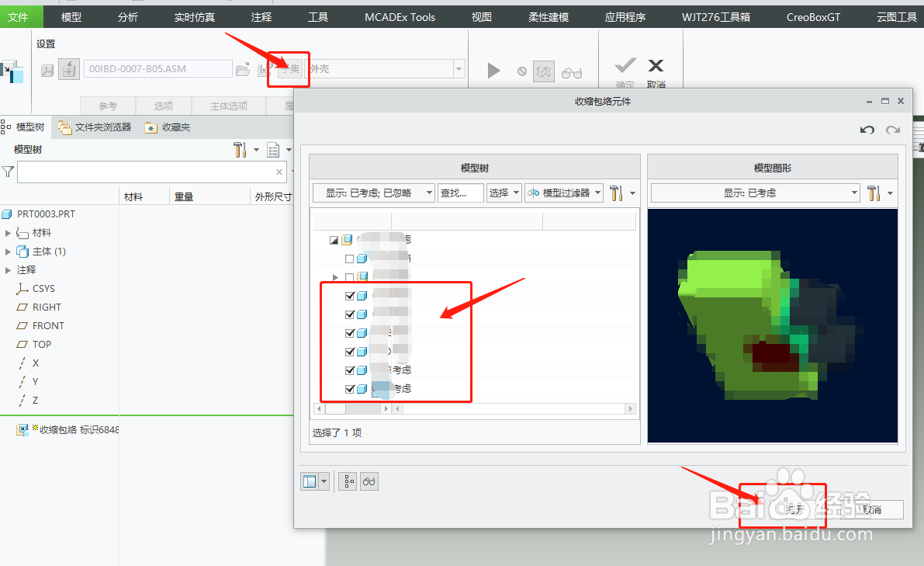This screenshot has height=566, width=924.
Task: Switch to the 模型 ribbon tab
Action: click(71, 17)
